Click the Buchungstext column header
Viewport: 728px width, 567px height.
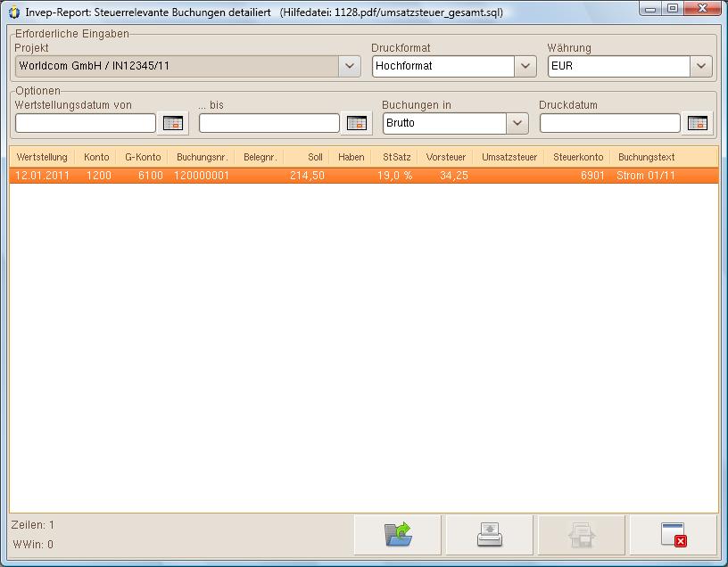point(646,157)
